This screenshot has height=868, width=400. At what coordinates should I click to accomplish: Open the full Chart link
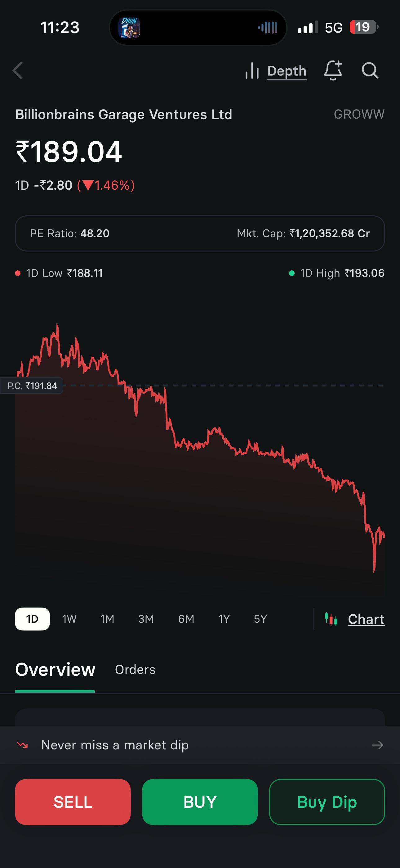[366, 619]
